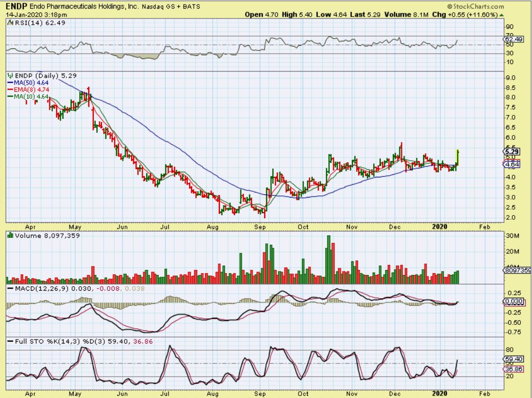This screenshot has height=398, width=532.
Task: Select the RSI(14) 62.49 indicator label
Action: pos(36,23)
